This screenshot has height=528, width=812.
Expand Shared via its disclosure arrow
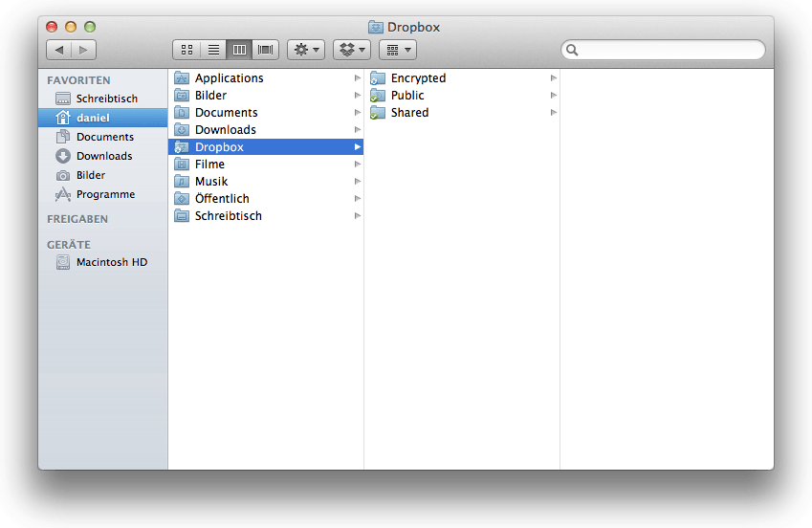pyautogui.click(x=554, y=113)
